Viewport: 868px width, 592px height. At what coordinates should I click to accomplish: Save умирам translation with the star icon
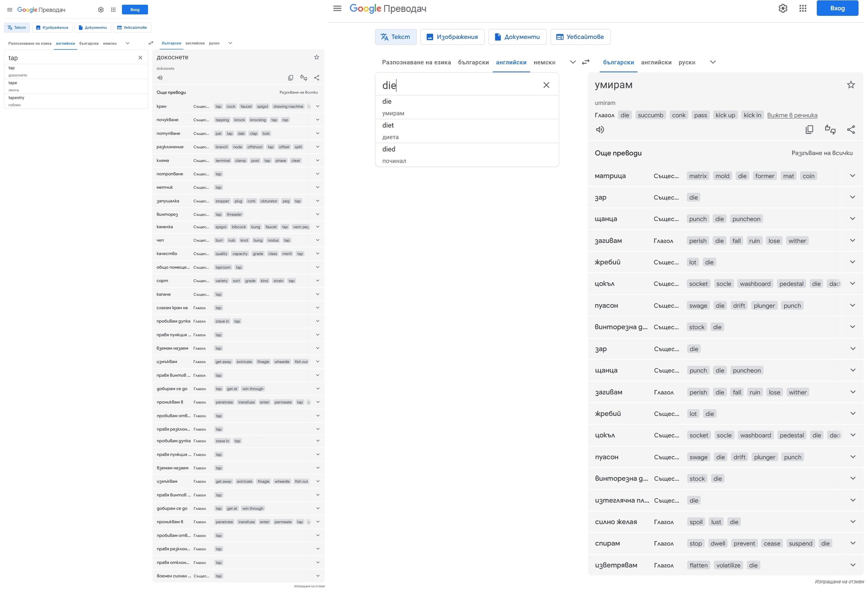850,85
